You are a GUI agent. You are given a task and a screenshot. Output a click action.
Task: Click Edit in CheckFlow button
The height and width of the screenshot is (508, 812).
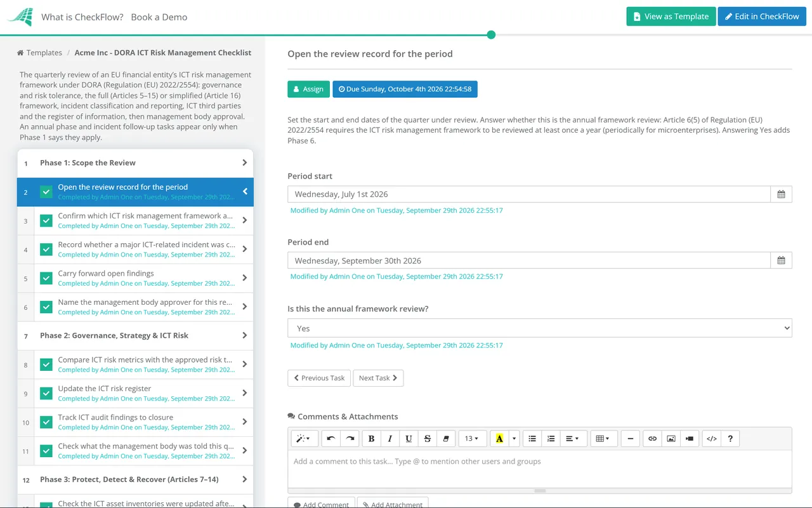tap(762, 17)
